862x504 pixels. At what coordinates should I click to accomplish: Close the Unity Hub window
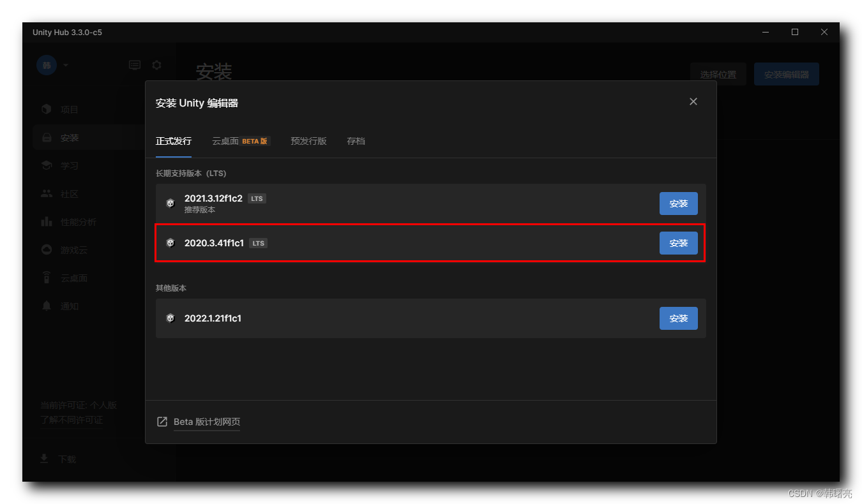tap(824, 32)
